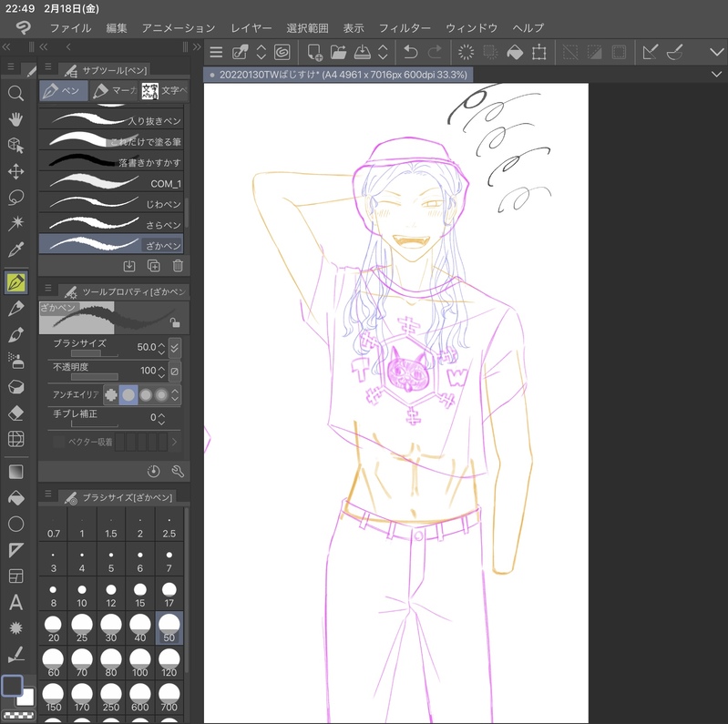Open sub tool detail wrench icon
Image resolution: width=728 pixels, height=724 pixels.
(178, 471)
